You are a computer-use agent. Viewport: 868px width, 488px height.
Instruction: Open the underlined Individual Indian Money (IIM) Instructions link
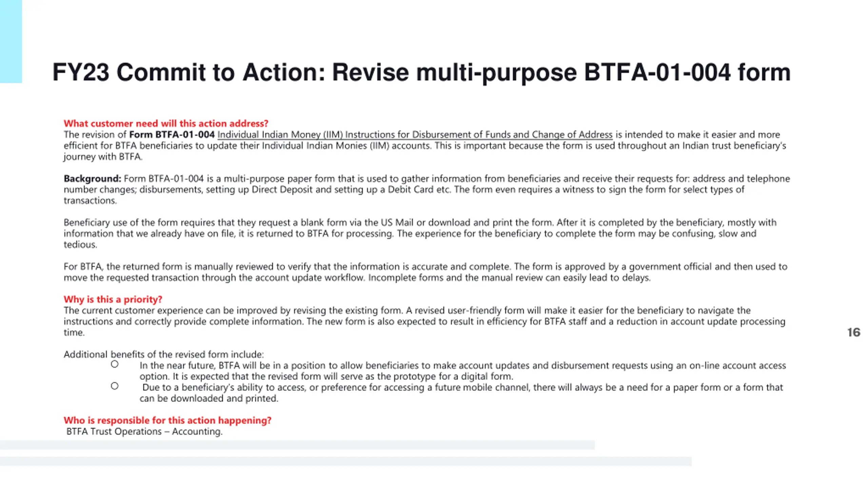tap(415, 135)
